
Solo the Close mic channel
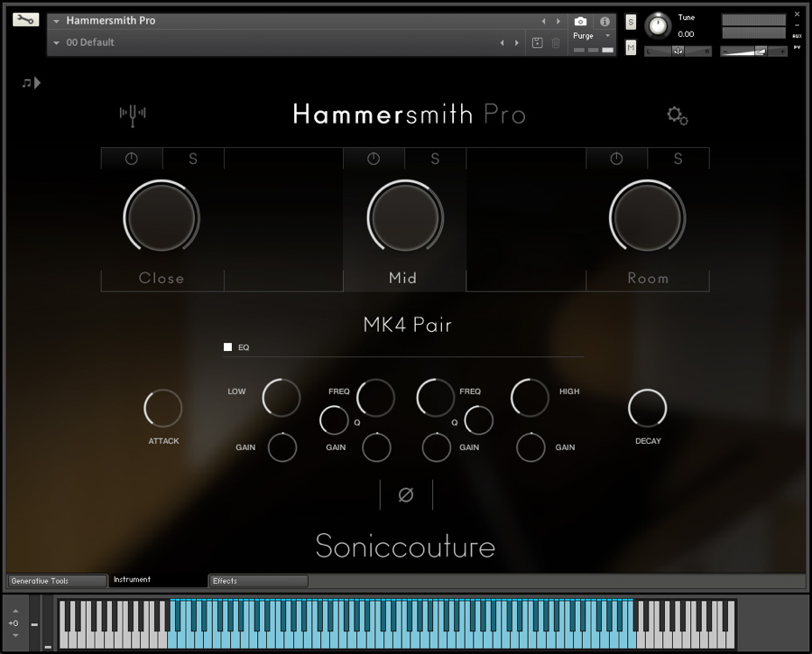pyautogui.click(x=193, y=159)
